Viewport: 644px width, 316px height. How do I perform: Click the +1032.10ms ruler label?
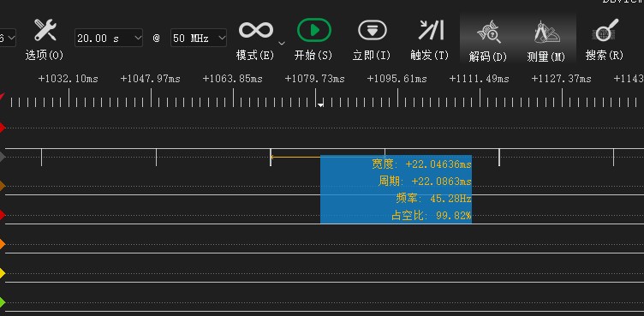[x=69, y=79]
